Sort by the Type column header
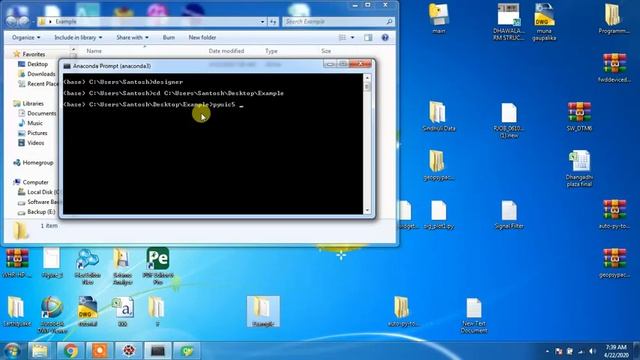640x360 pixels. click(x=271, y=51)
